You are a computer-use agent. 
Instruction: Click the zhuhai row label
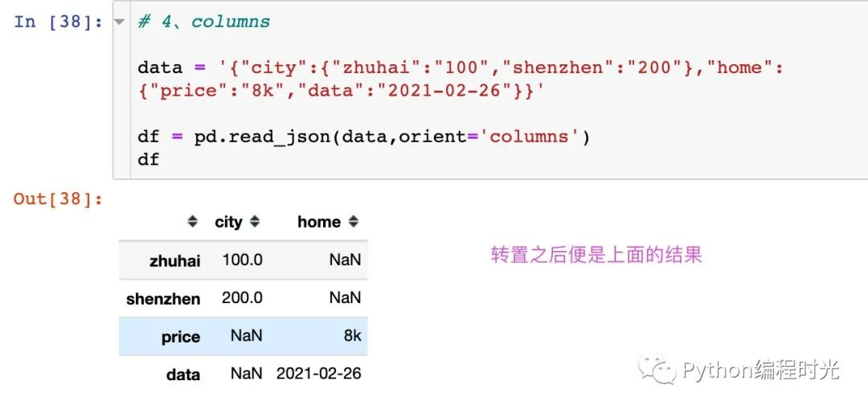point(174,260)
